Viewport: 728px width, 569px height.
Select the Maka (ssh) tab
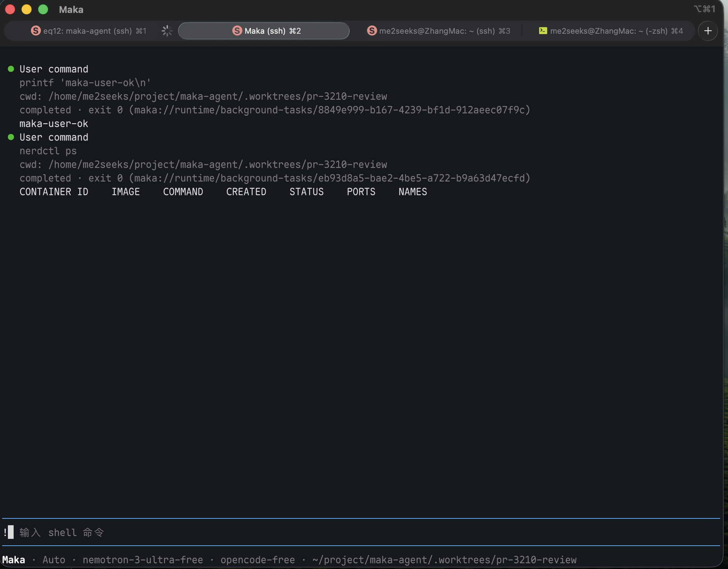[x=263, y=31]
